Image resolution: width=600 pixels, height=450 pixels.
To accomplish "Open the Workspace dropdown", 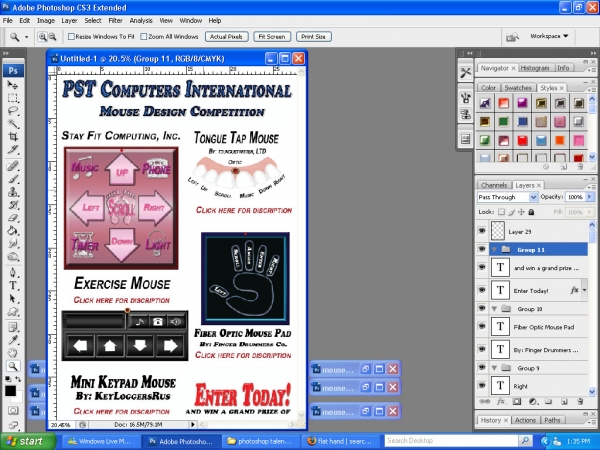I will click(549, 36).
